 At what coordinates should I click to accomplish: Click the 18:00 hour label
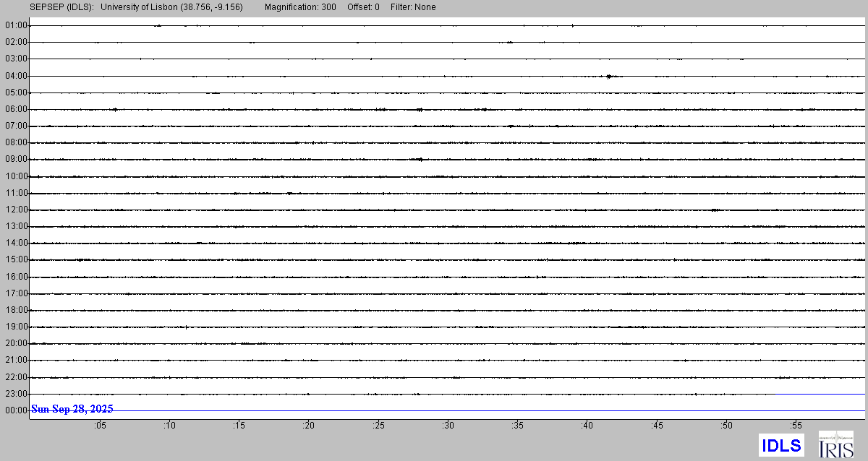pos(16,311)
